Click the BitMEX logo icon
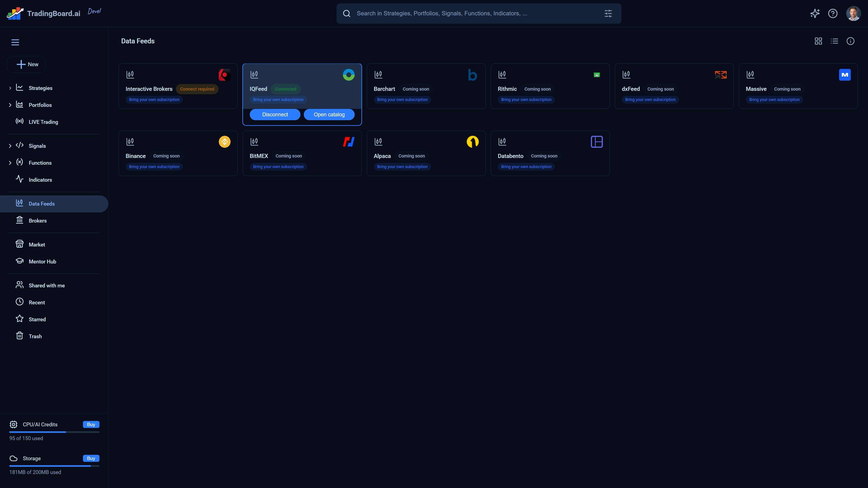868x488 pixels. point(349,142)
